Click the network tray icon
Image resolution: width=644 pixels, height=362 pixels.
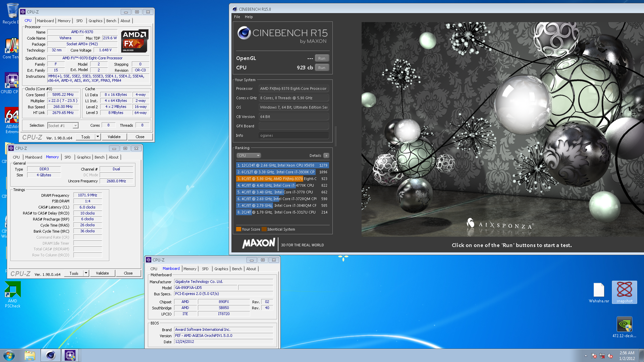[x=602, y=356]
